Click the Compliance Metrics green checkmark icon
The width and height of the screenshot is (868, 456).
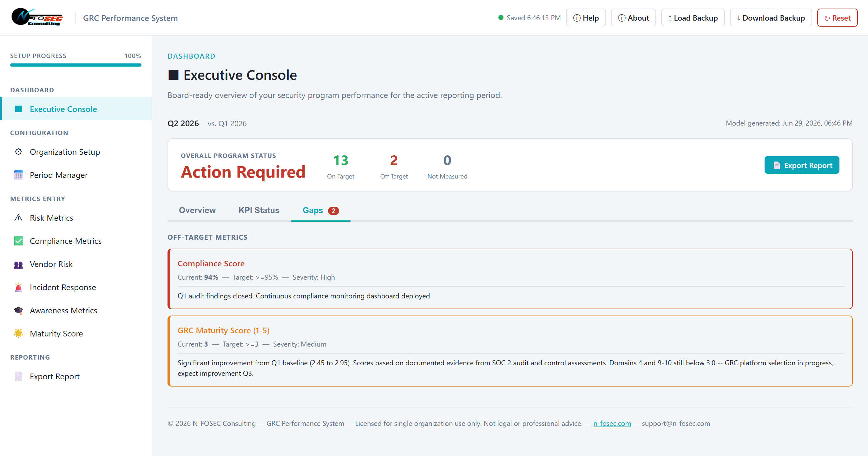coord(18,241)
